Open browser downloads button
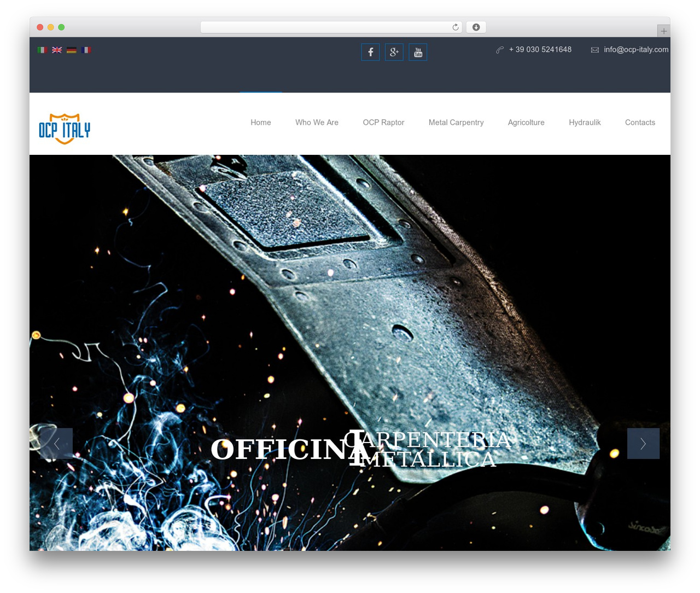 (x=476, y=27)
